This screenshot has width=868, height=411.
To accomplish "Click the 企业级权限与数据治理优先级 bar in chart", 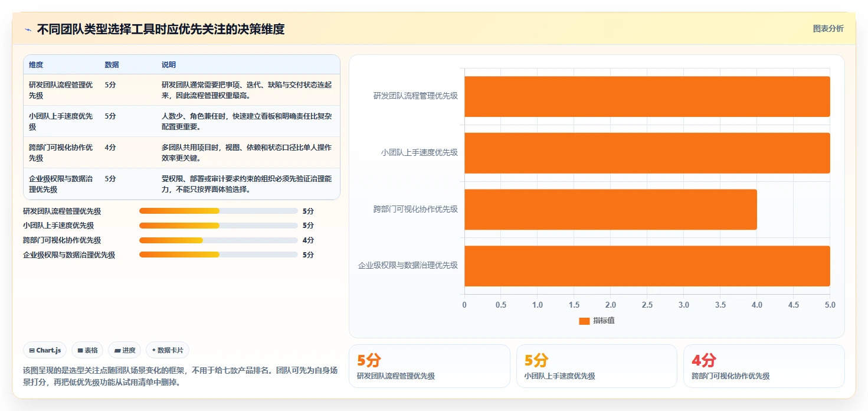I will pyautogui.click(x=647, y=266).
